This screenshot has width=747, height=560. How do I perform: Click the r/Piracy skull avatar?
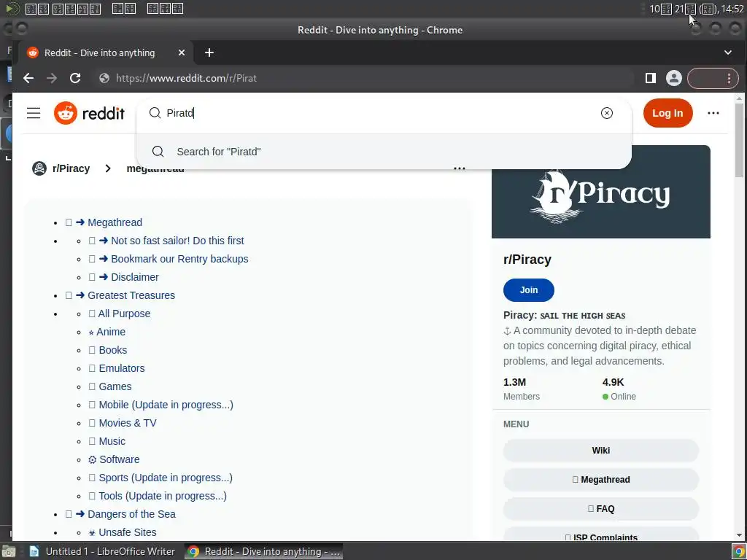39,168
